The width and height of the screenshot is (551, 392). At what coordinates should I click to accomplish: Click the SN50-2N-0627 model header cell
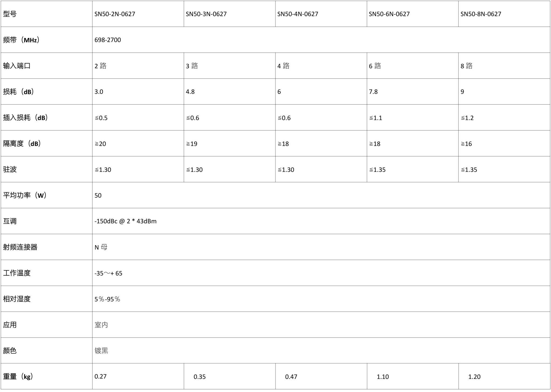pos(138,14)
